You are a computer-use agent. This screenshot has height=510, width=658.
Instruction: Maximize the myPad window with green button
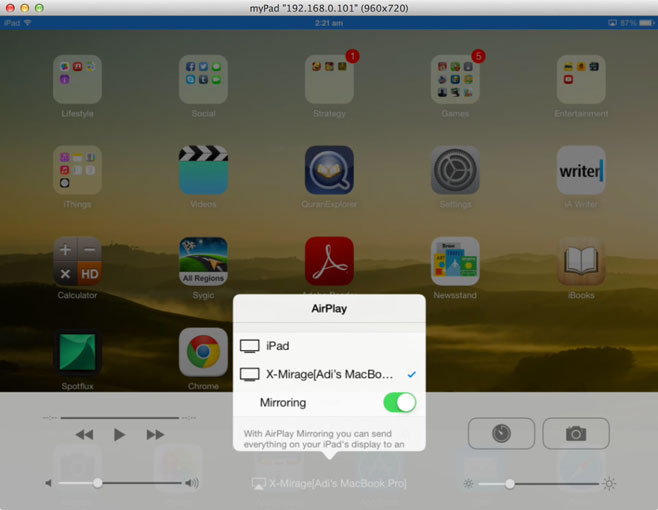39,8
